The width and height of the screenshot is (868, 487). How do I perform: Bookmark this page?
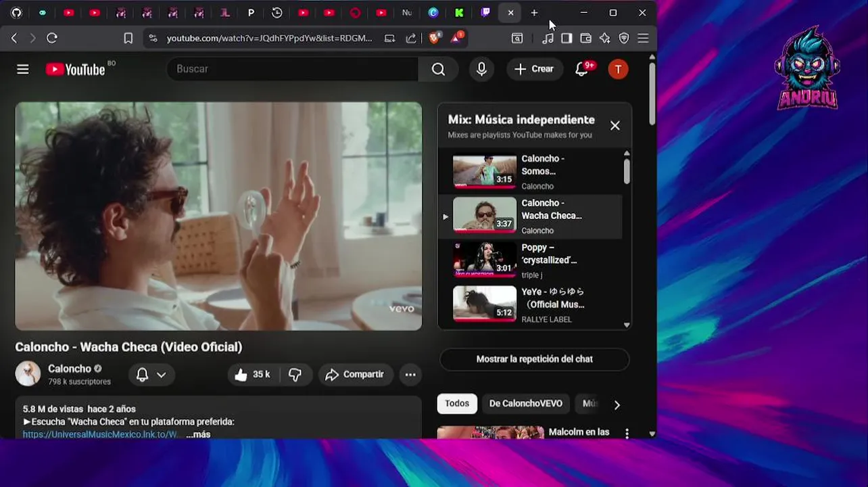point(128,38)
